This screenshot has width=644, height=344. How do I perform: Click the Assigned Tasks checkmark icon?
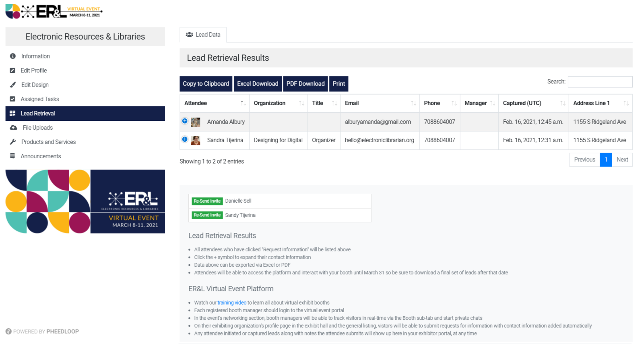[12, 99]
